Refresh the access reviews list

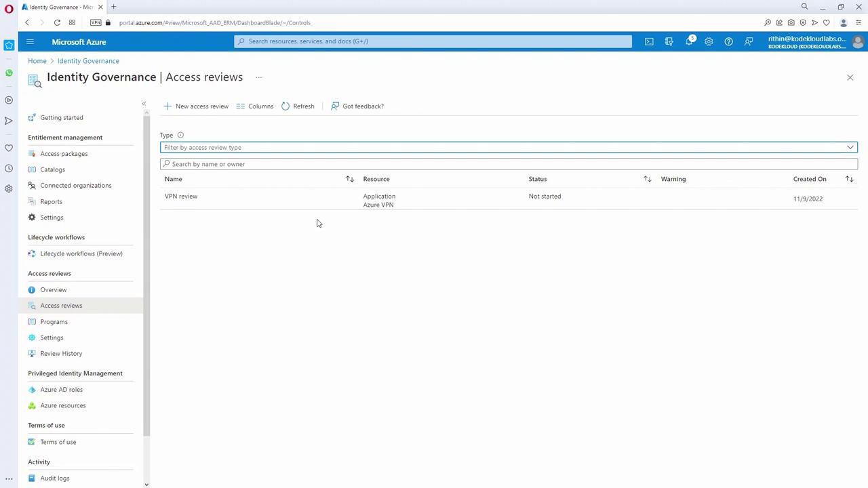pyautogui.click(x=298, y=106)
